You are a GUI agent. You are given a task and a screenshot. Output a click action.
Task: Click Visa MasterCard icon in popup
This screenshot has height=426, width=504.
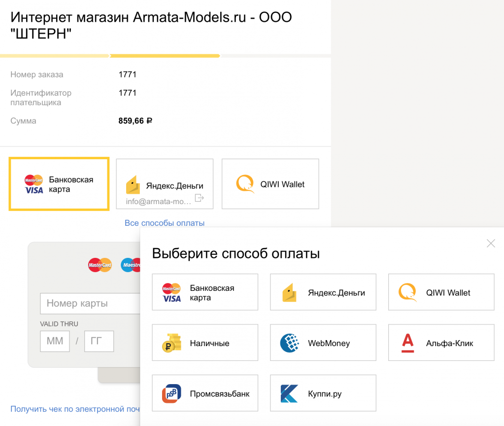point(172,292)
